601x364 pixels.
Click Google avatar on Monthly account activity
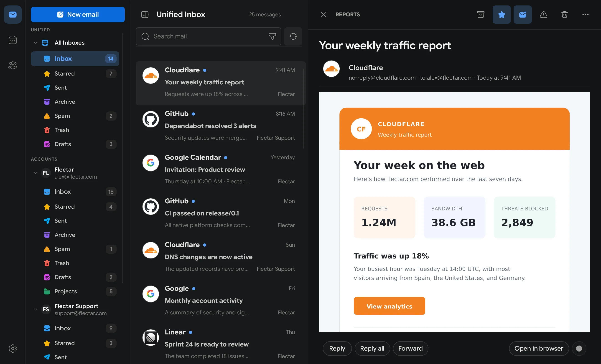(x=150, y=294)
